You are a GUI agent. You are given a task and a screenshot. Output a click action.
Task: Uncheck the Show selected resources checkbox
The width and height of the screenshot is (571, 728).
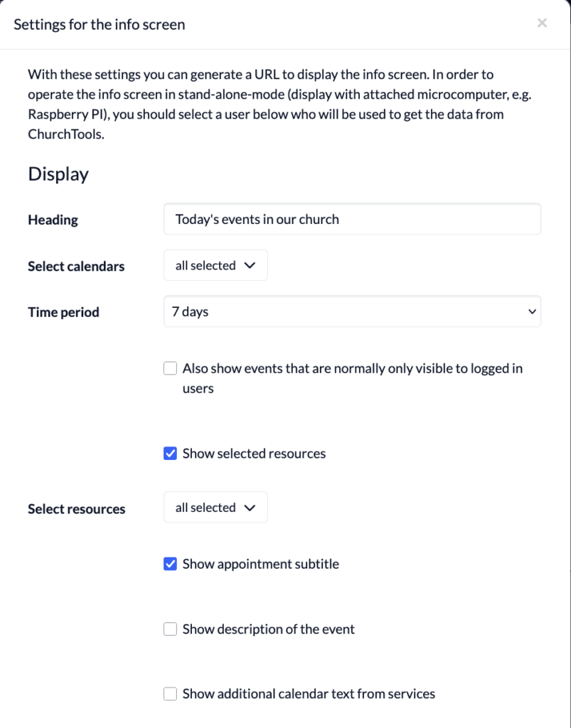click(171, 454)
